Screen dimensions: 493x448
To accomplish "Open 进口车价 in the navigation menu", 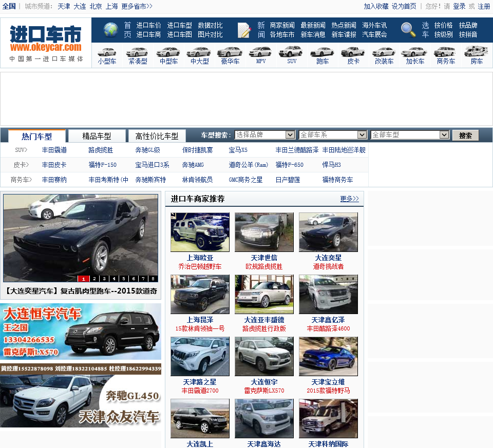I will pyautogui.click(x=148, y=26).
